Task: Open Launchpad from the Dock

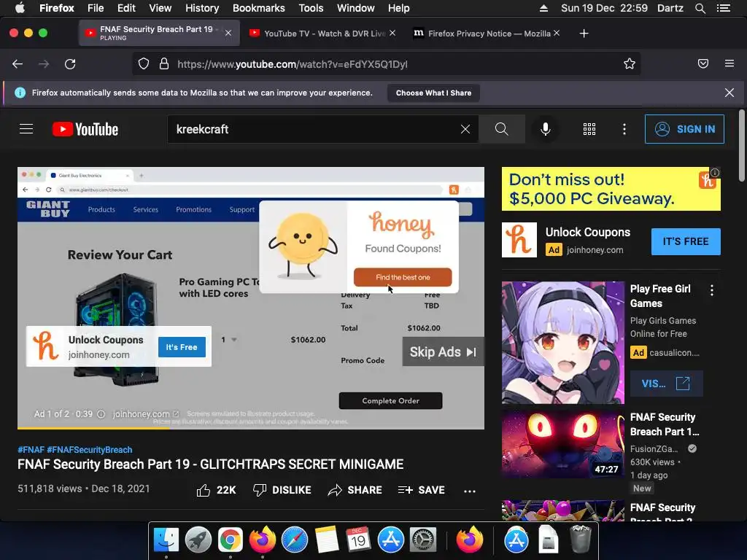Action: (198, 540)
